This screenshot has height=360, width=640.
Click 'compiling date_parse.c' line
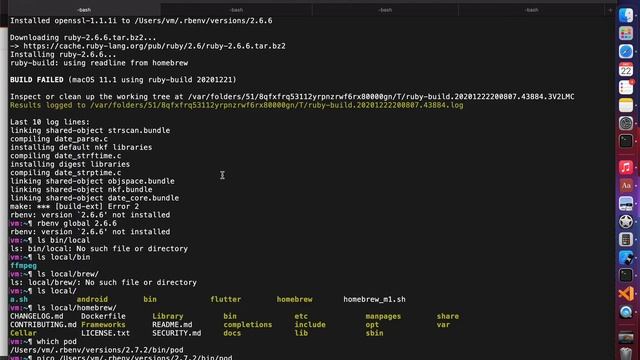click(59, 139)
